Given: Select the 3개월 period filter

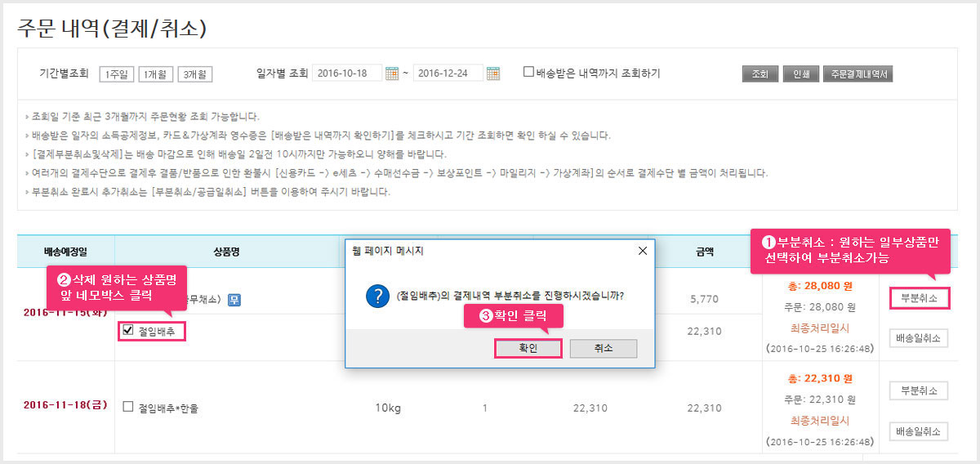Looking at the screenshot, I should (194, 74).
